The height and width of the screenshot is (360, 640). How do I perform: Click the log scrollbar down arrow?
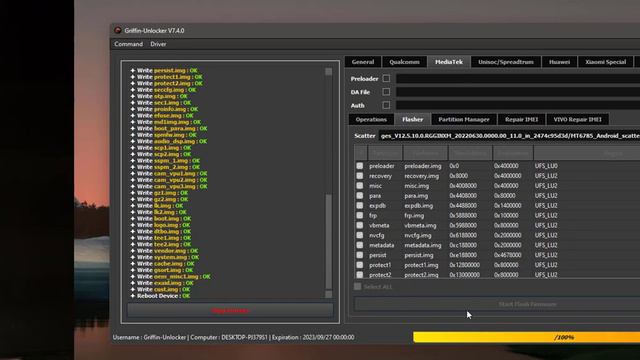(x=329, y=294)
